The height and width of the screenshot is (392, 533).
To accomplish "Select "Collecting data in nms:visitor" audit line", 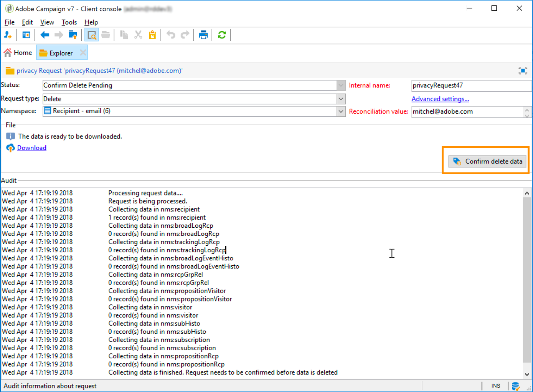I will [x=150, y=307].
